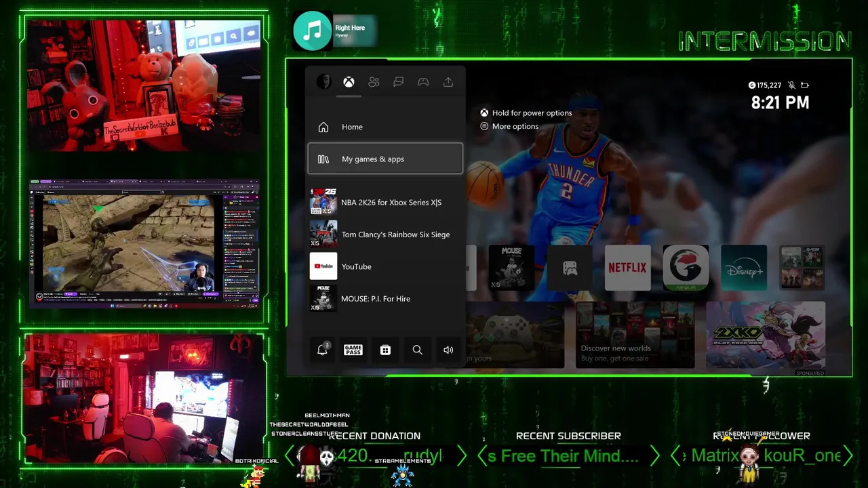The height and width of the screenshot is (488, 868).
Task: Click the plush toys webcam feed
Action: [x=144, y=85]
